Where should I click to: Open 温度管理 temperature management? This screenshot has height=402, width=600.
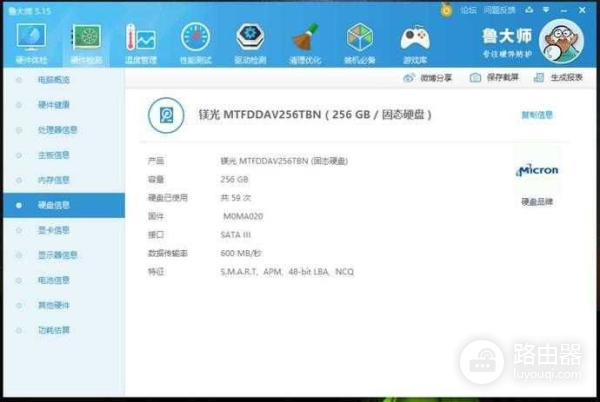click(141, 43)
